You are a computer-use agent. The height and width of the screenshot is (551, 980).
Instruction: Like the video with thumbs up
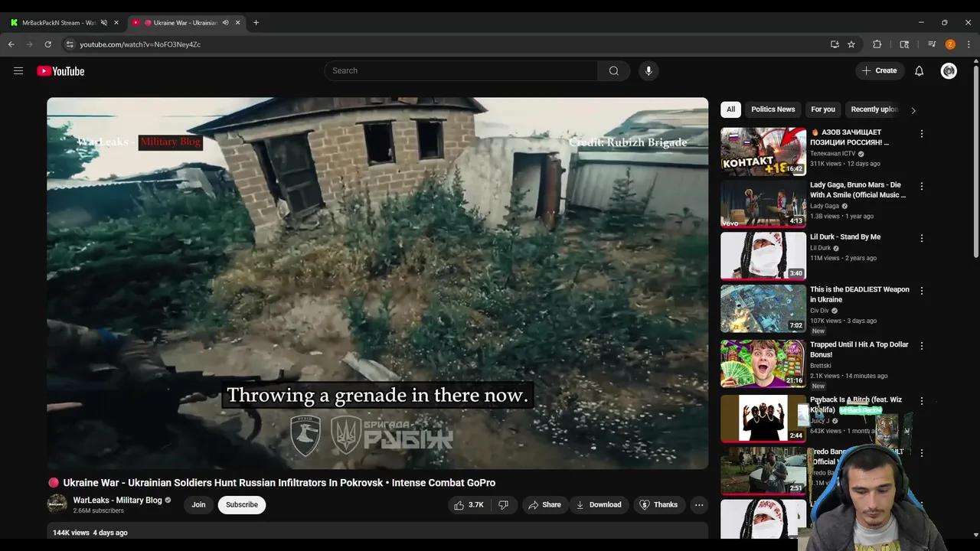click(x=469, y=505)
